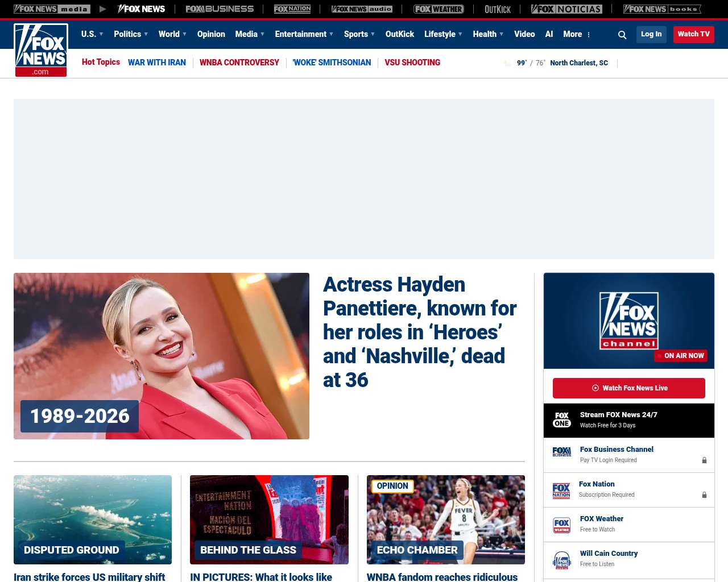Open the Opinion nav item
Viewport: 728px width, 582px height.
211,34
